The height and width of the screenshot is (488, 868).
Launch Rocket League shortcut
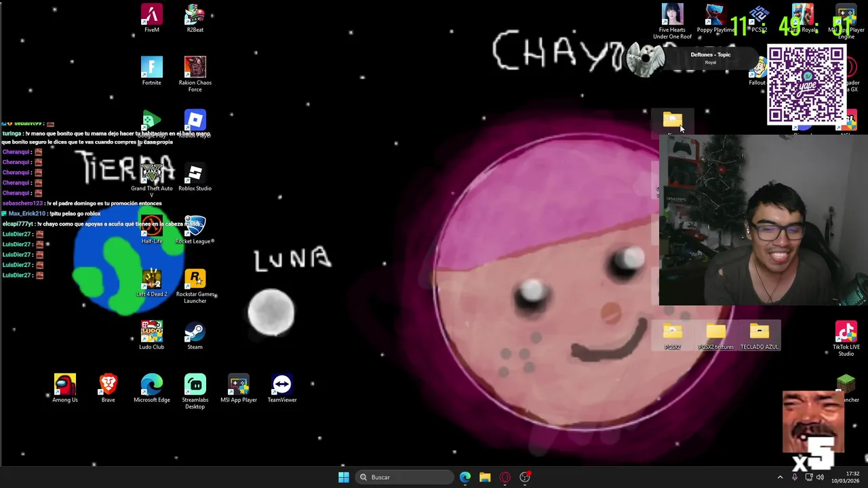(x=195, y=230)
